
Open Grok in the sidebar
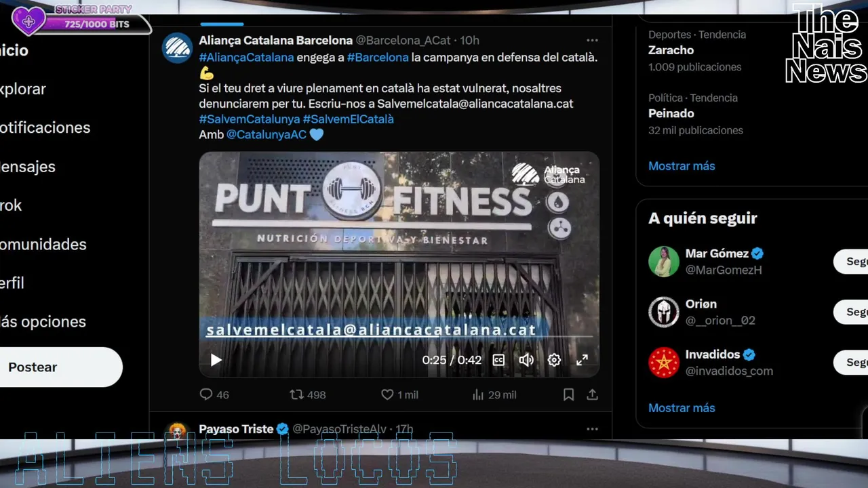tap(11, 205)
